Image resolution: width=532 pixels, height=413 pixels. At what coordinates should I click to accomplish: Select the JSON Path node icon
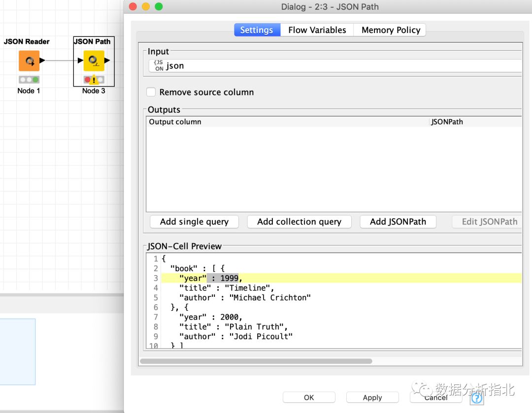pyautogui.click(x=94, y=61)
